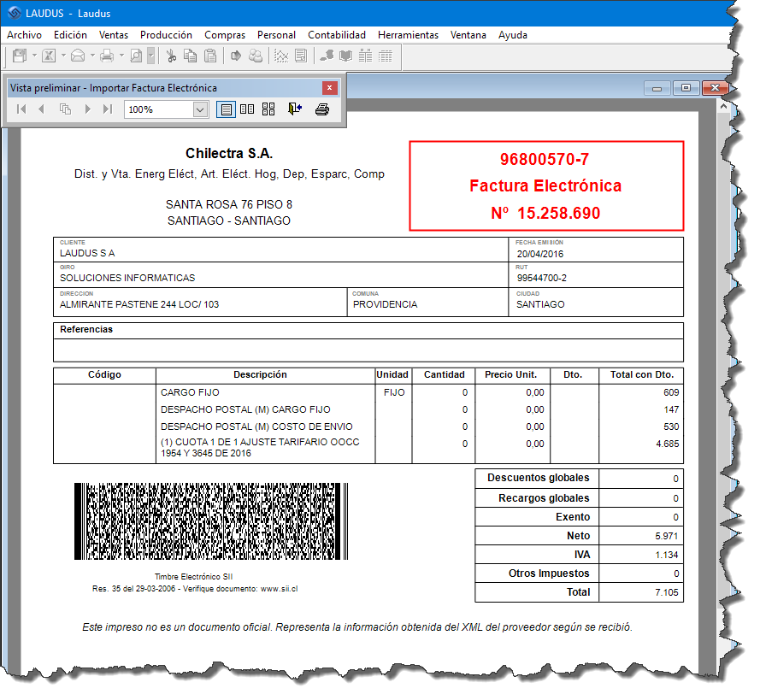
Task: Go to previous page in preview
Action: [x=42, y=109]
